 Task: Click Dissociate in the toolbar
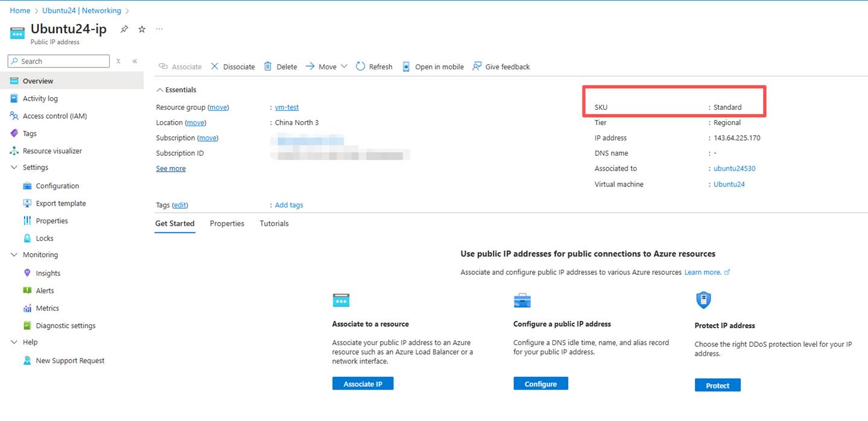point(233,66)
